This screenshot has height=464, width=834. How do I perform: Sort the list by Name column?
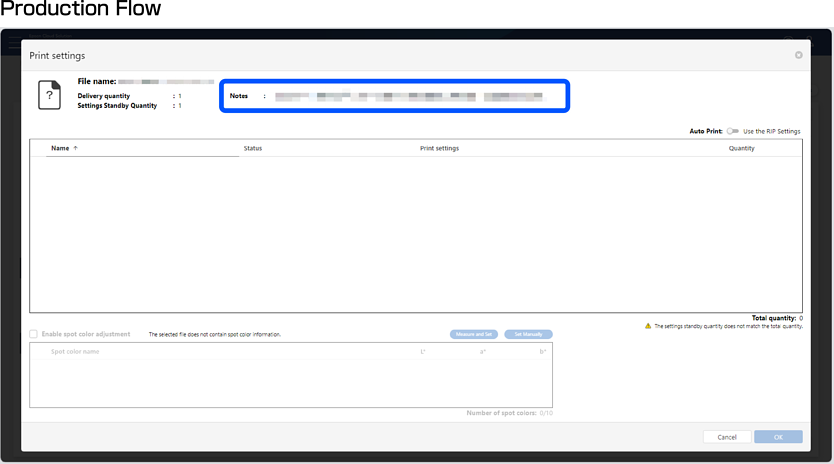(60, 148)
